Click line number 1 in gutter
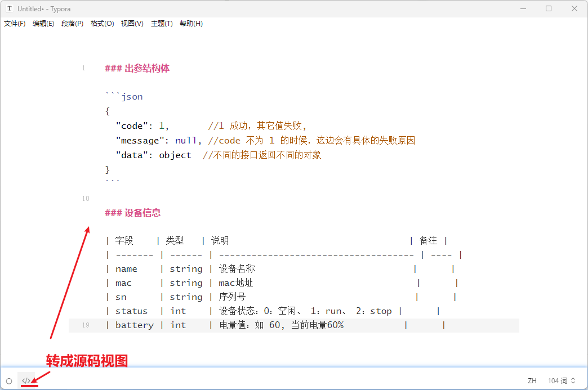This screenshot has width=588, height=390. [x=83, y=68]
